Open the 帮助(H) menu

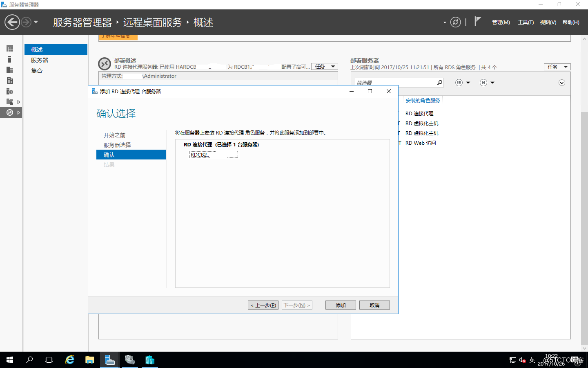571,22
